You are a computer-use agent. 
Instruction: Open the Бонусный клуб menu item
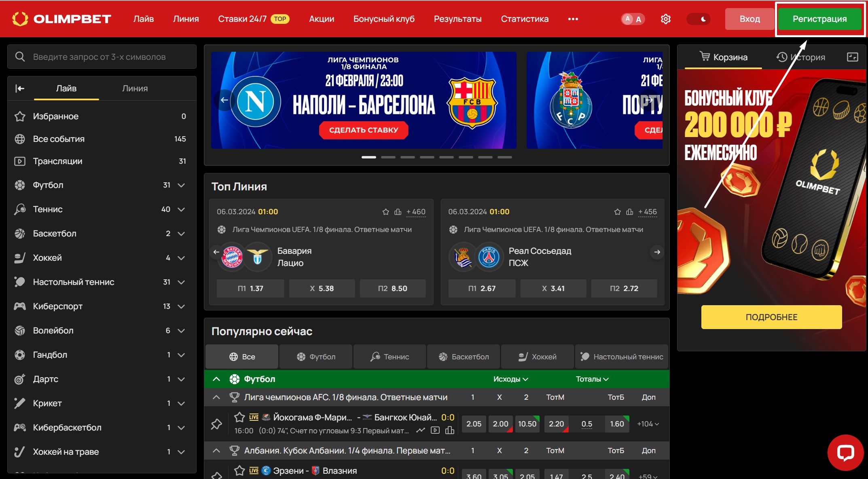[384, 19]
